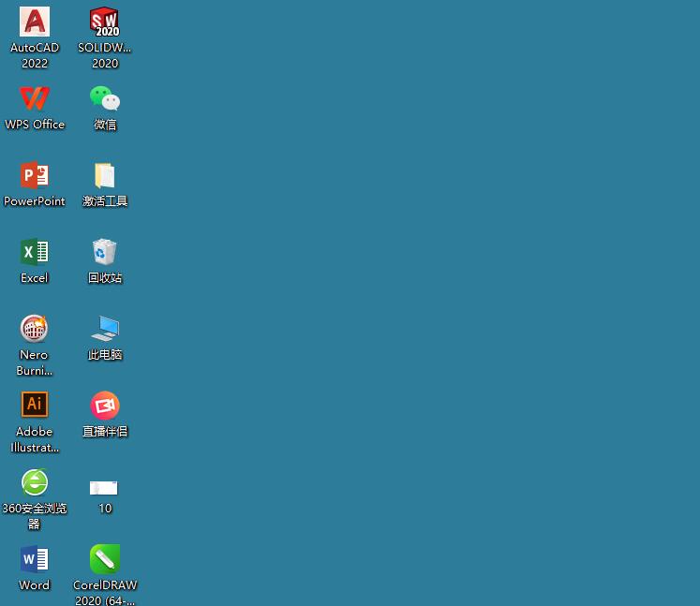This screenshot has width=700, height=606.
Task: Click the '此电脑' label text
Action: pyautogui.click(x=105, y=355)
